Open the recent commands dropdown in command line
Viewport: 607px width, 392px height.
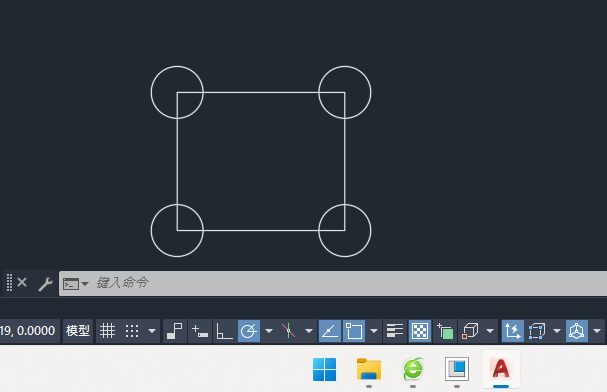76,284
